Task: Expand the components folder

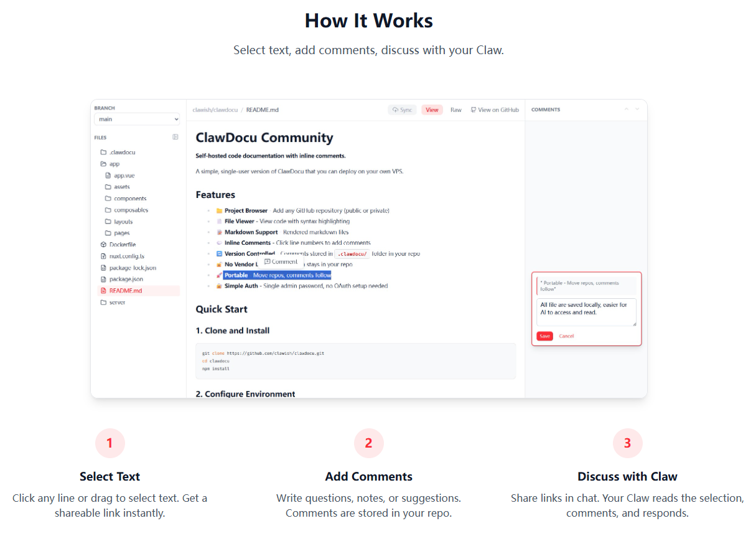Action: (x=126, y=199)
